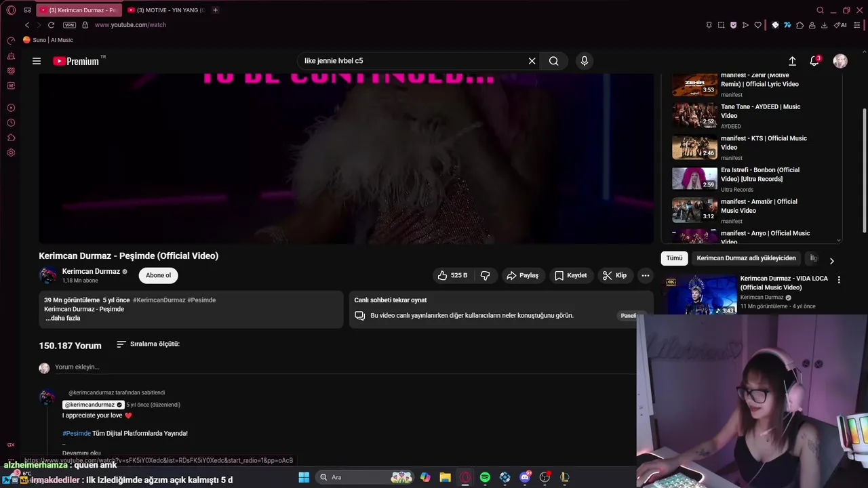This screenshot has width=868, height=488.
Task: Expand description with ...daha fazla
Action: pyautogui.click(x=63, y=318)
